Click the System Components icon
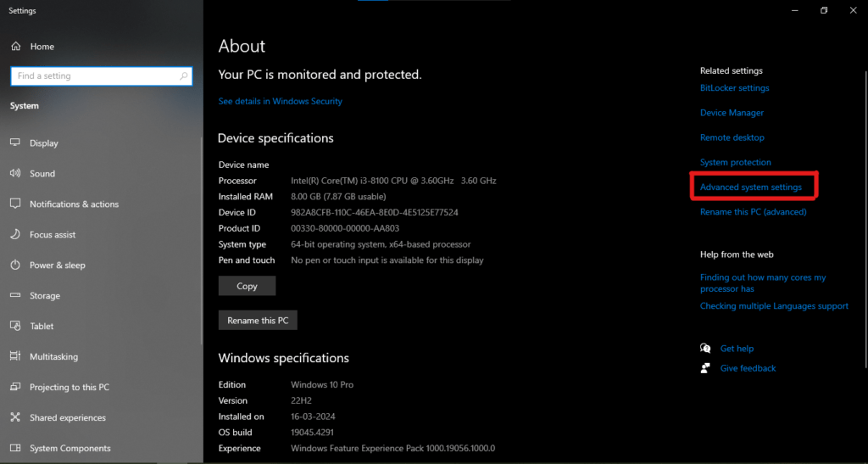 [15, 448]
